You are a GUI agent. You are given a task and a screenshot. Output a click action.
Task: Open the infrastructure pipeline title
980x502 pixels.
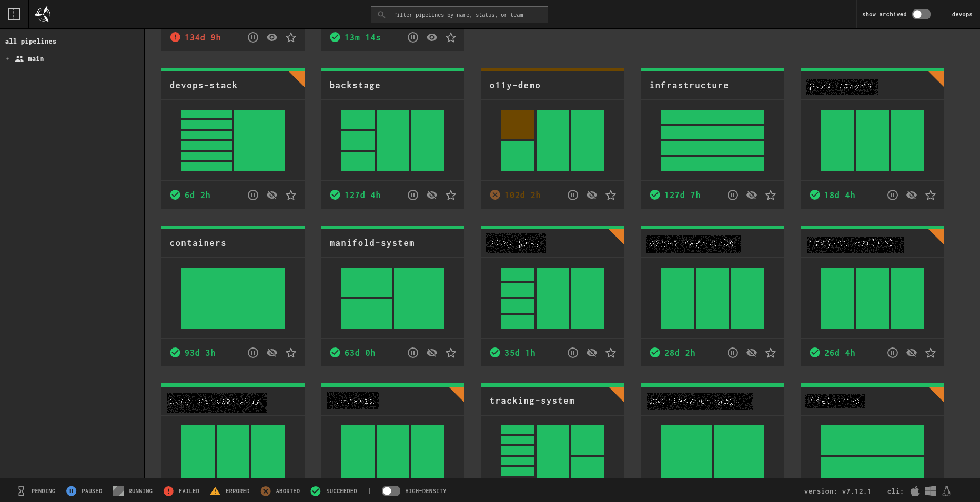point(689,85)
